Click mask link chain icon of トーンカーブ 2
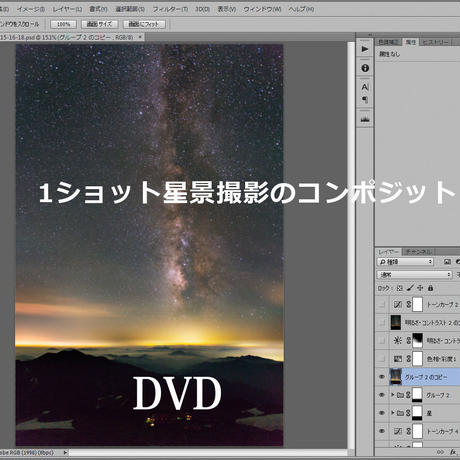The height and width of the screenshot is (460, 460). tap(408, 304)
